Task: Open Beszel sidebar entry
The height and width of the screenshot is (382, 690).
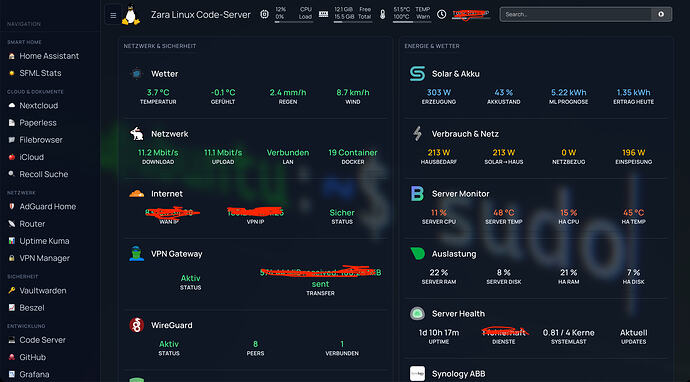Action: click(26, 308)
